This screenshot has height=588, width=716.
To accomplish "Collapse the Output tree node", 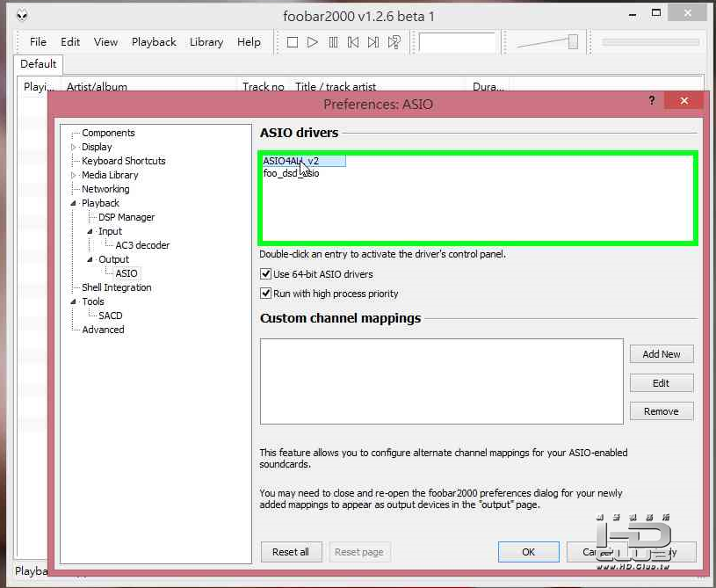I will point(90,259).
